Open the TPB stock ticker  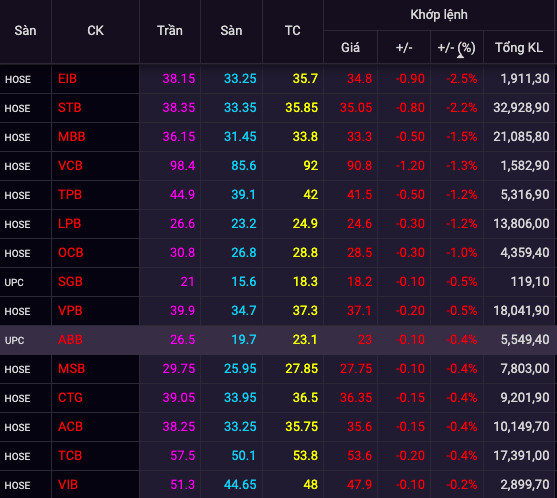coord(70,195)
